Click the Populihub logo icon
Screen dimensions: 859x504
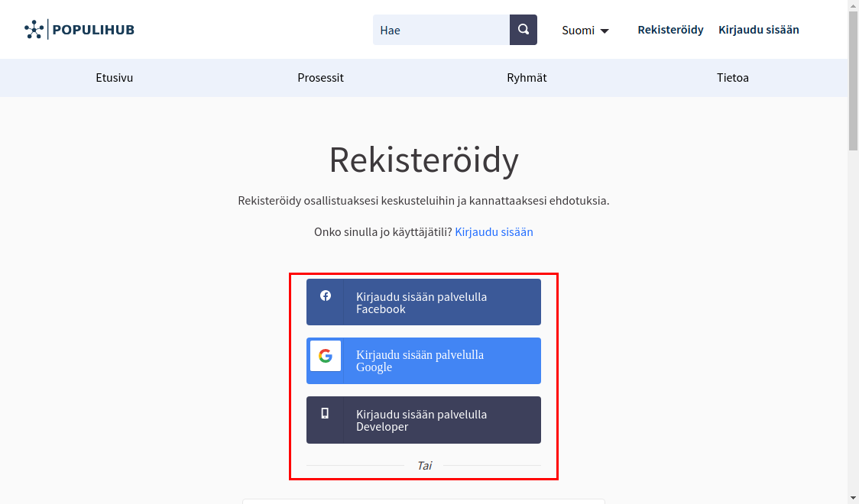point(34,28)
